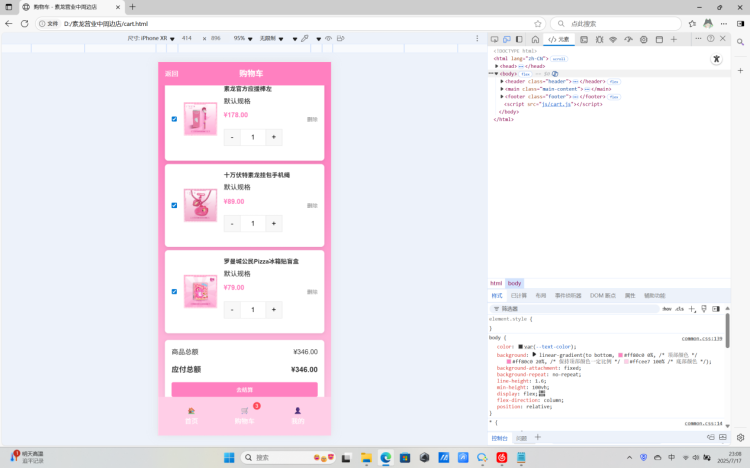Image resolution: width=750 pixels, height=468 pixels.
Task: Open the Performance gauge icon in DevTools
Action: coord(628,39)
